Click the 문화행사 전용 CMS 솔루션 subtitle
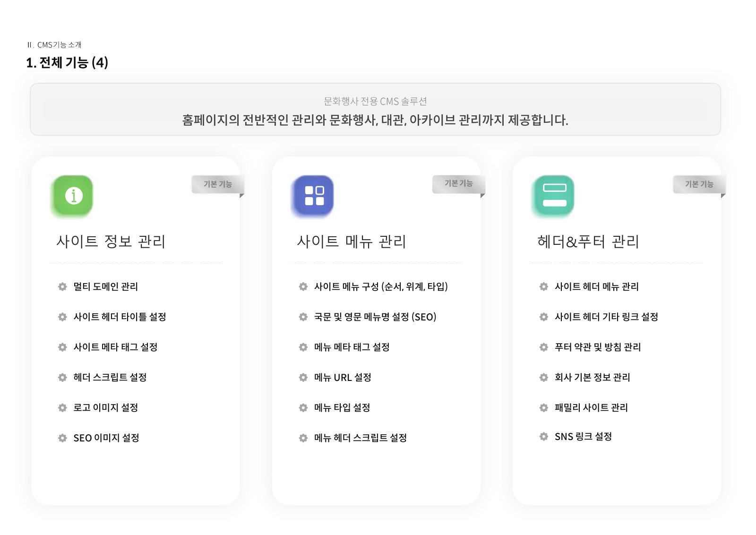This screenshot has width=756, height=535. (375, 101)
